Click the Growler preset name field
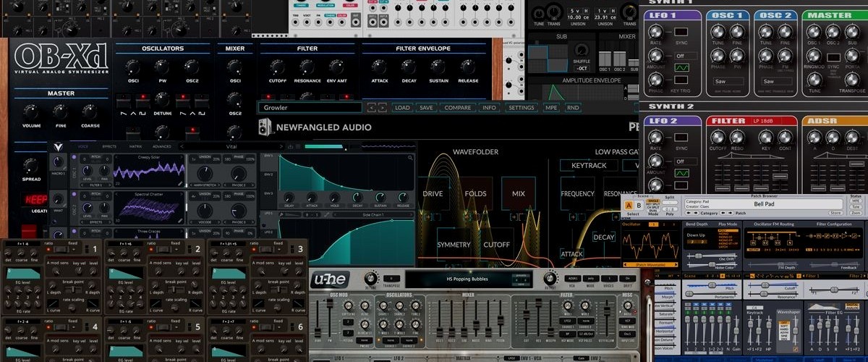 pyautogui.click(x=311, y=108)
